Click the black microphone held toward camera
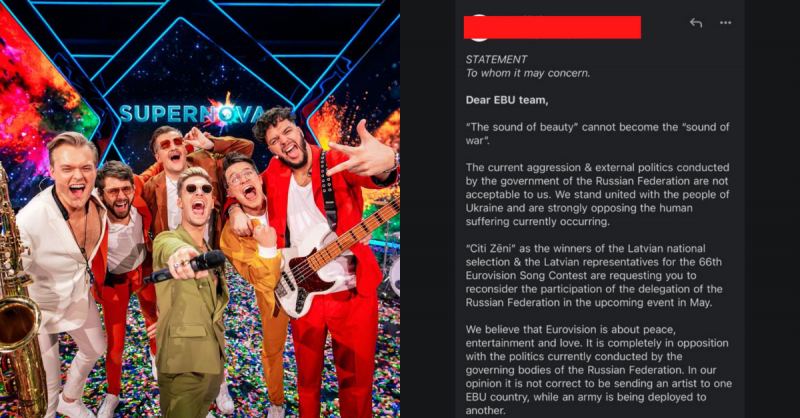This screenshot has height=418, width=800. tap(186, 266)
